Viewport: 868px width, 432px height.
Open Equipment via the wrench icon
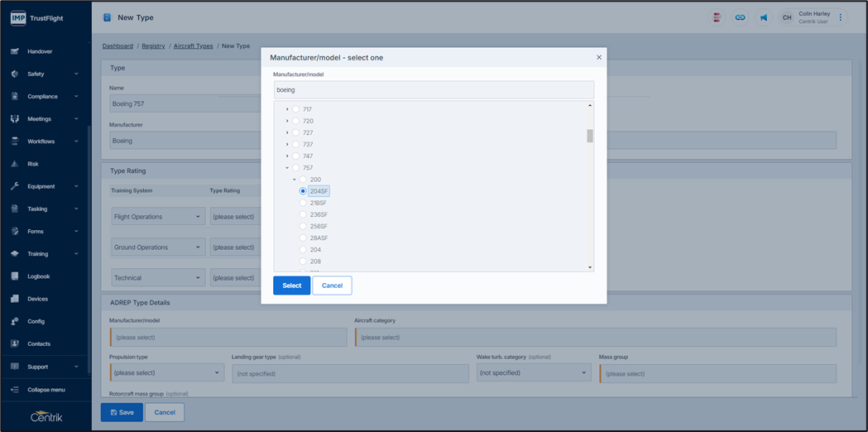[15, 186]
